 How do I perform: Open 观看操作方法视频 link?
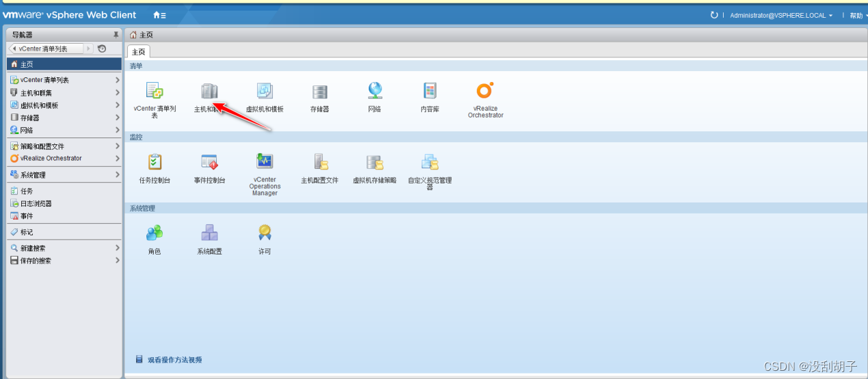(174, 360)
